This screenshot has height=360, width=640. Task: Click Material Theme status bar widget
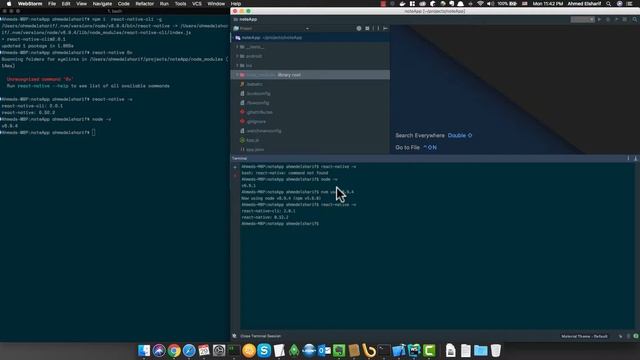pos(584,336)
